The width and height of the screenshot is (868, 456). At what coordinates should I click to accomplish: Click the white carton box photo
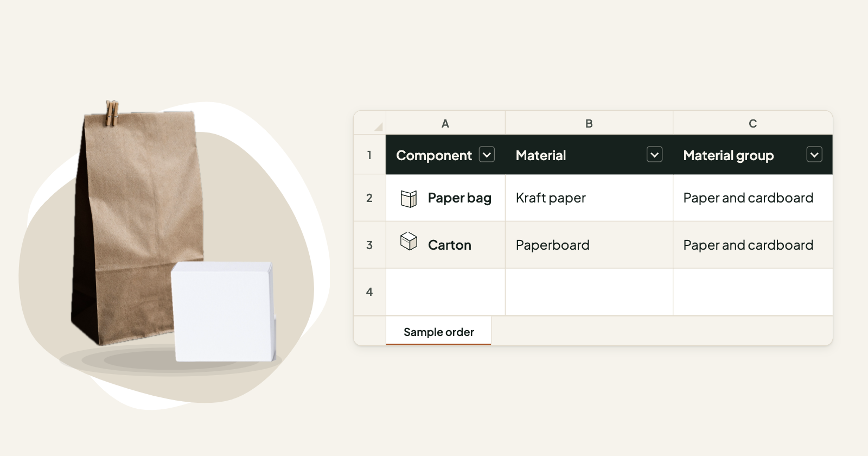point(224,312)
